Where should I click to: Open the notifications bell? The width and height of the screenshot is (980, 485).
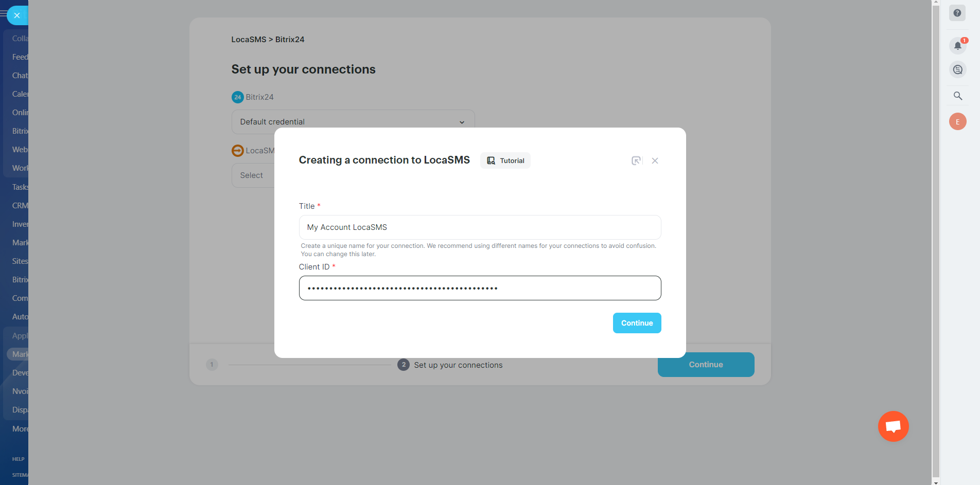click(957, 46)
